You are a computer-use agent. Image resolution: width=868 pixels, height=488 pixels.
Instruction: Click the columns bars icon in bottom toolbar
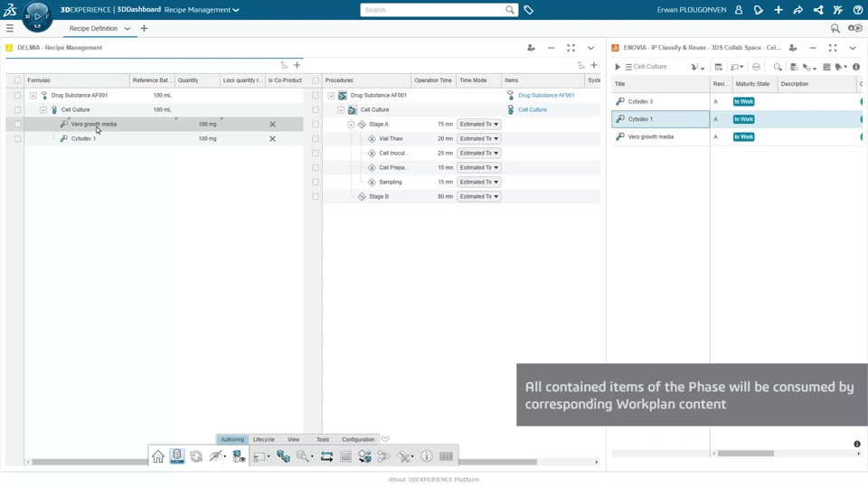[x=446, y=456]
